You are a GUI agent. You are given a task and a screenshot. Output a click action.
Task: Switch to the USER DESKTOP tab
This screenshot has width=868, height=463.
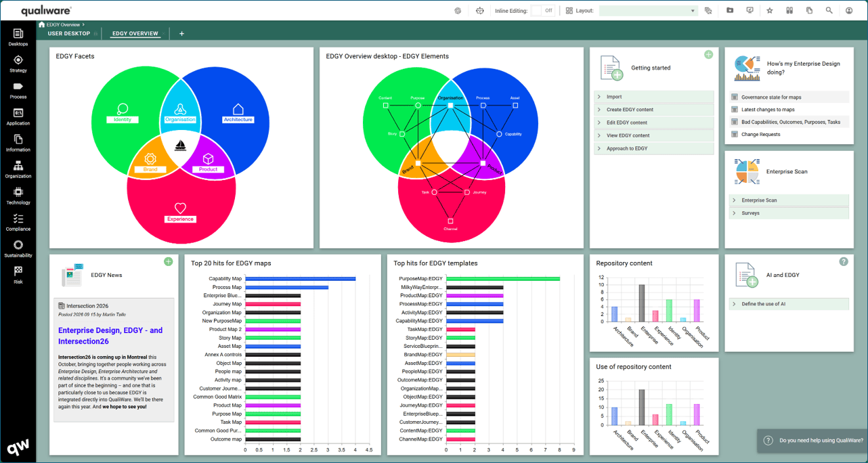point(69,33)
